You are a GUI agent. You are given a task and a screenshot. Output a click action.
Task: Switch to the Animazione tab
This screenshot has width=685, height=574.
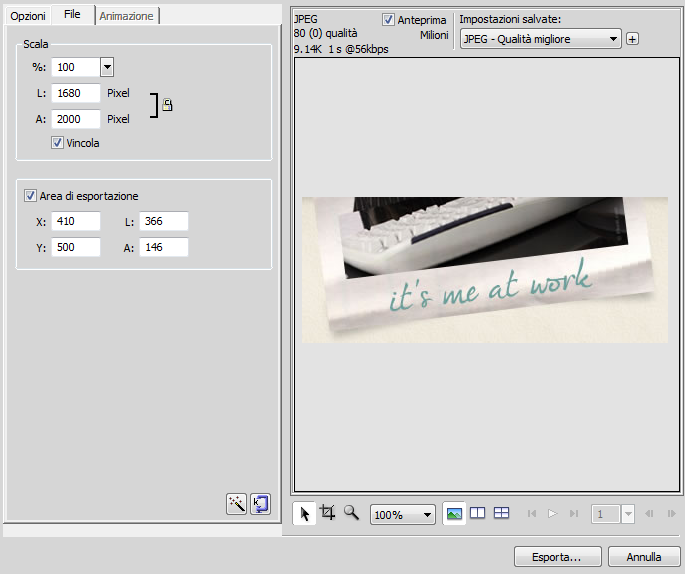coord(127,16)
